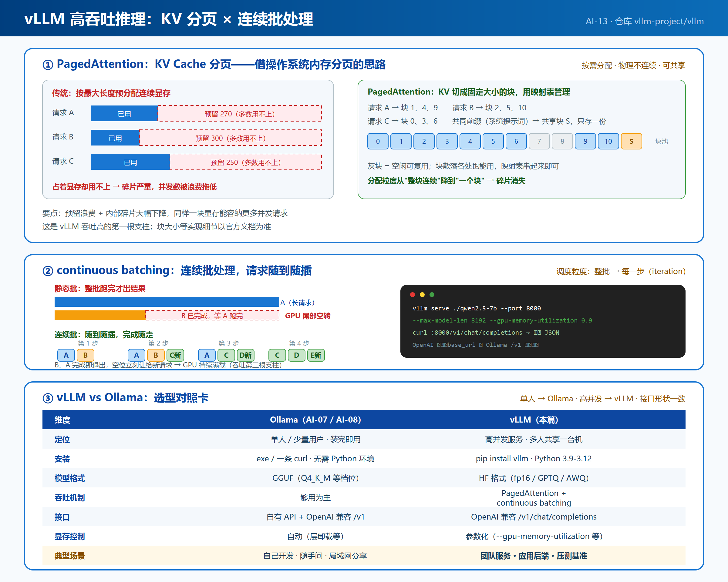Click the '团队服务 · 应用后端 · 压测基准' cell
Viewport: 728px width, 582px height.
(x=534, y=556)
